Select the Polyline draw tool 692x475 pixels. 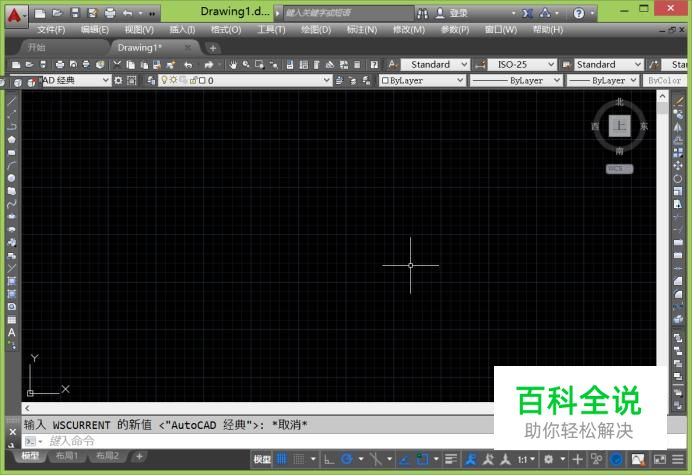click(x=11, y=127)
